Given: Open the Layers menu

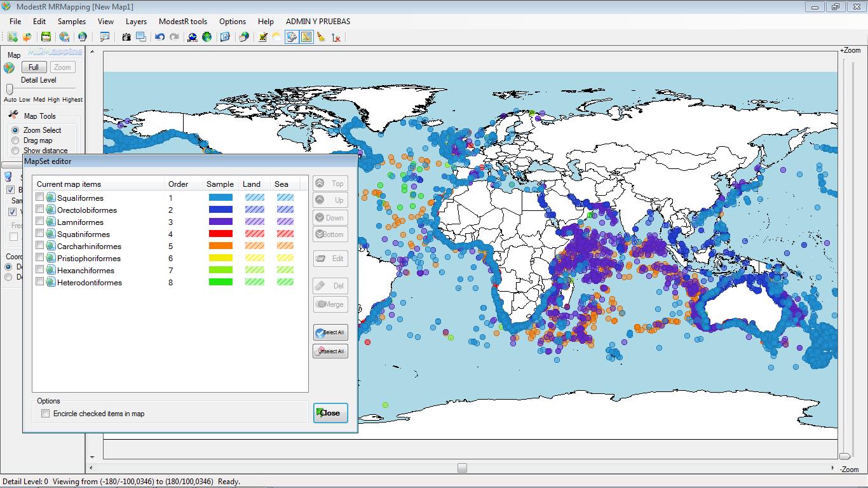Looking at the screenshot, I should pos(136,21).
